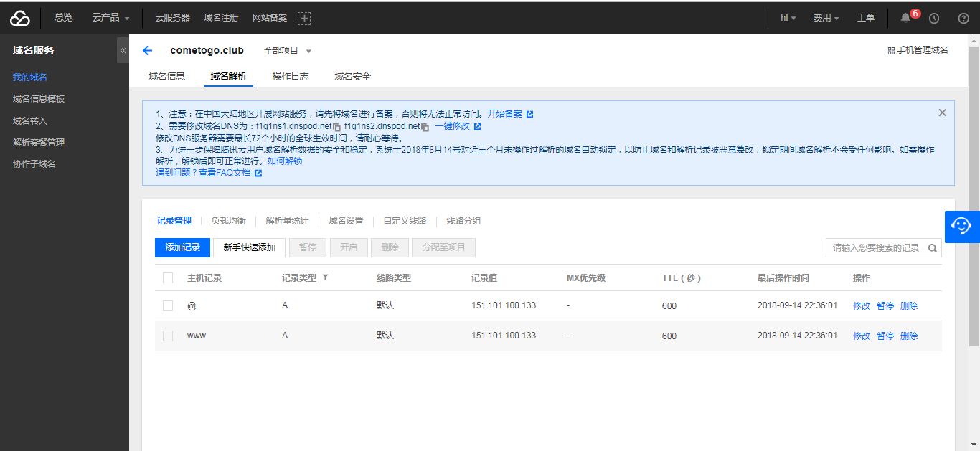The height and width of the screenshot is (451, 980).
Task: Click the plus icon after 网站备案
Action: tap(304, 18)
